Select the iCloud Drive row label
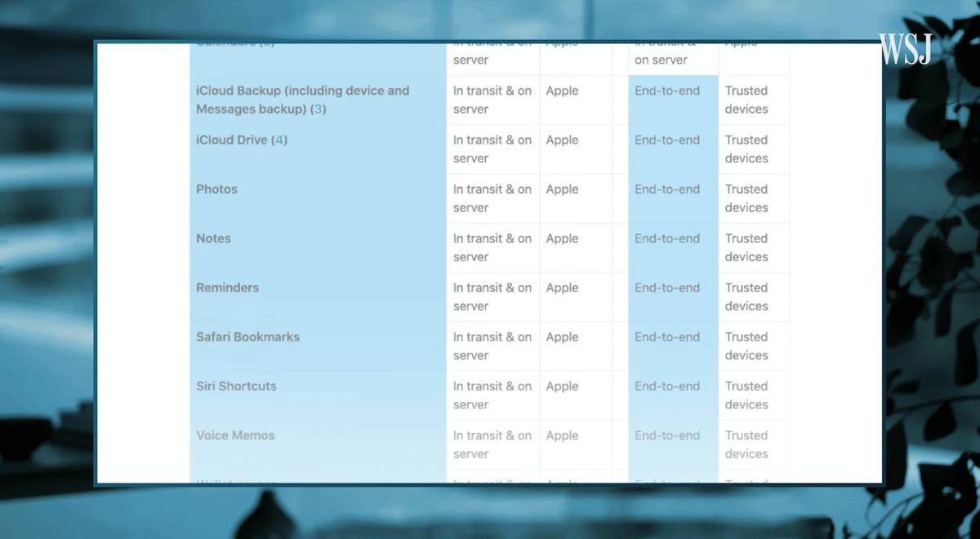The image size is (980, 539). coord(242,140)
